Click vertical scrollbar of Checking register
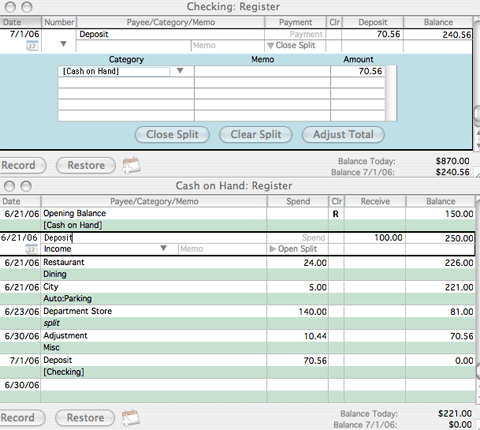The image size is (480, 430). (x=477, y=83)
